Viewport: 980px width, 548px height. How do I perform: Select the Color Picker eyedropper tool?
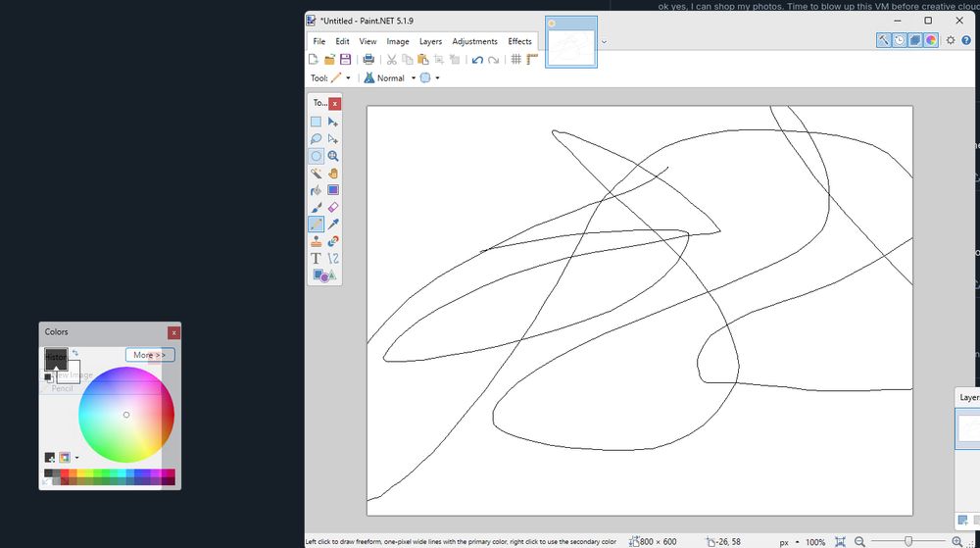333,224
